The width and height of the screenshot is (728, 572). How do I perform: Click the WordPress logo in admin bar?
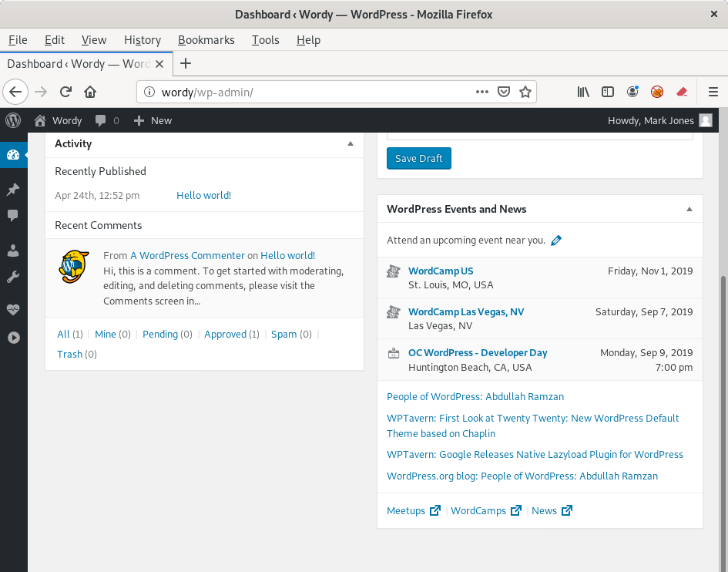[x=13, y=120]
